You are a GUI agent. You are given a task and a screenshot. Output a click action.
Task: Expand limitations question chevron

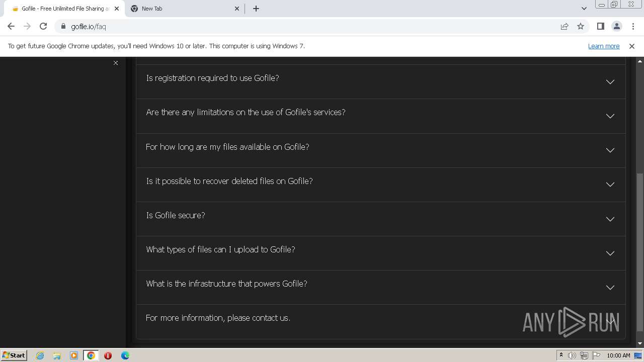[610, 116]
